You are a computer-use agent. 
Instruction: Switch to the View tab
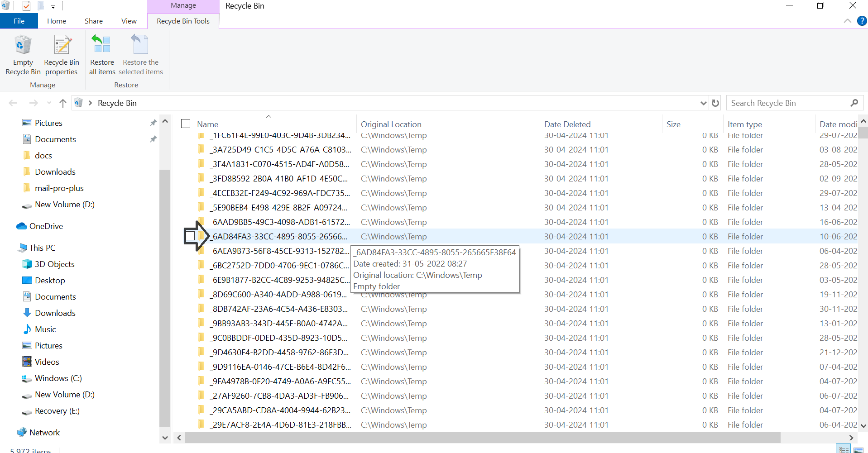point(129,21)
